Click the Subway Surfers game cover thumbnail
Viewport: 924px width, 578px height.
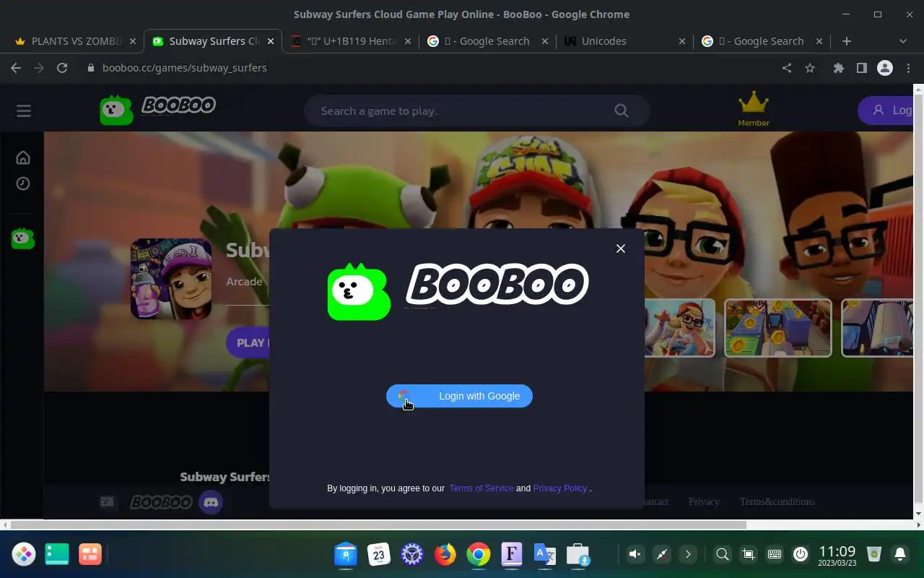click(171, 279)
